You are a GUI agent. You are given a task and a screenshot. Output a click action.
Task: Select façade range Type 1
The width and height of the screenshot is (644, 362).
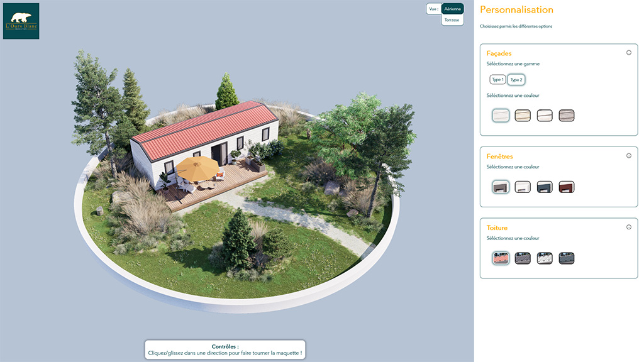[x=497, y=80]
